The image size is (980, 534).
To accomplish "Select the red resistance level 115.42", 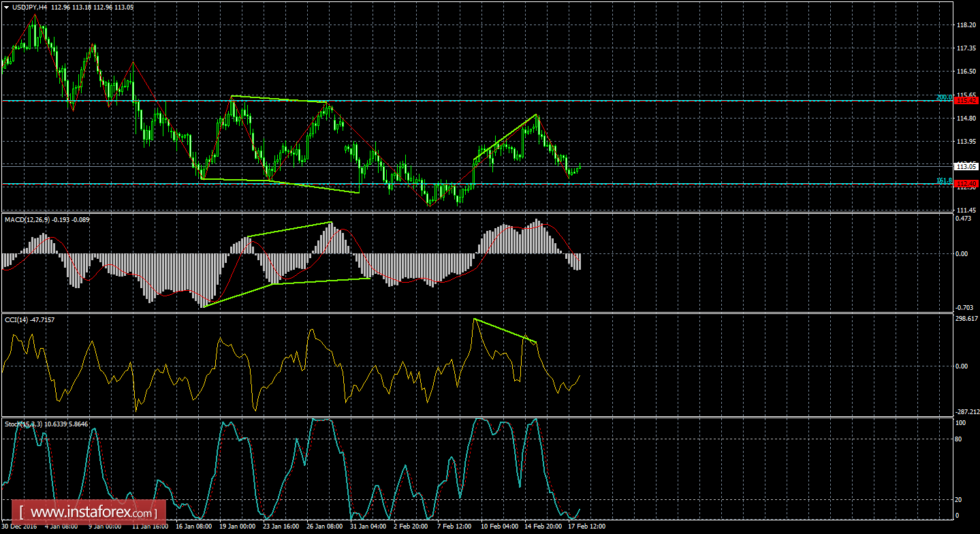I will pos(966,100).
